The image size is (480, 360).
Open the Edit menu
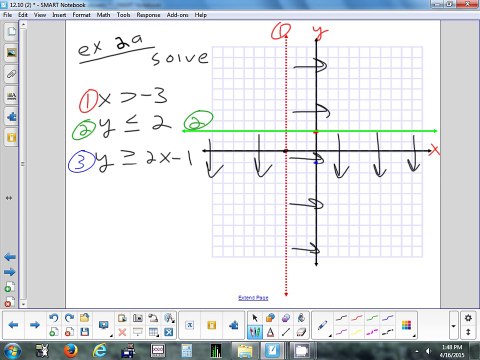tap(23, 15)
